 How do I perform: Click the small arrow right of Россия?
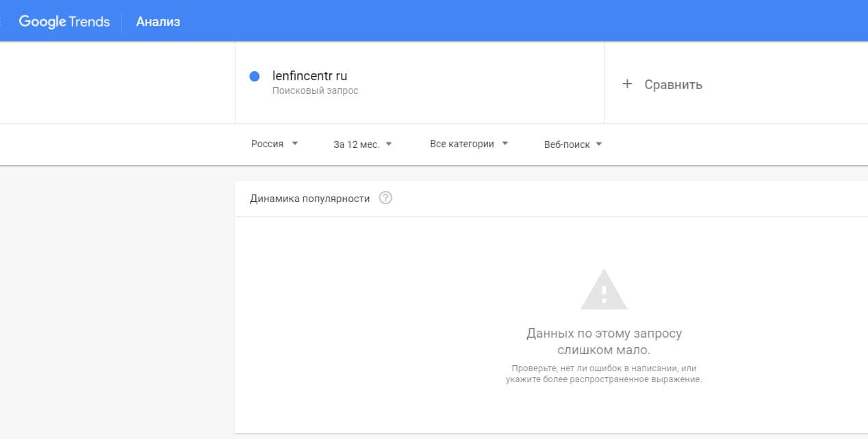coord(295,144)
